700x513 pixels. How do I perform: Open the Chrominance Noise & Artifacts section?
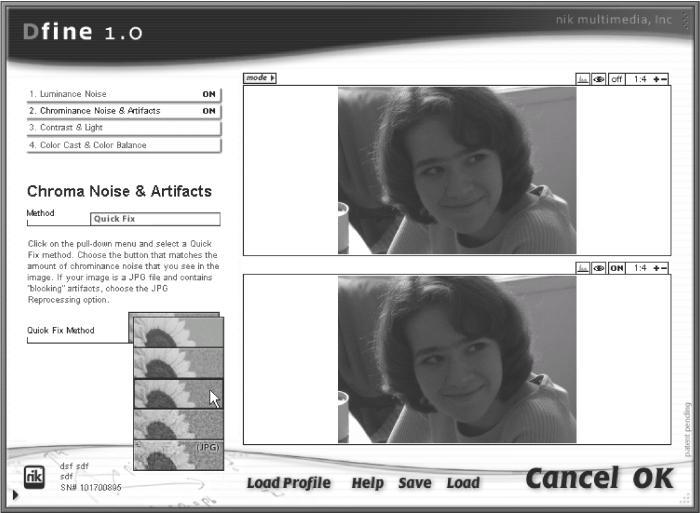(x=124, y=111)
